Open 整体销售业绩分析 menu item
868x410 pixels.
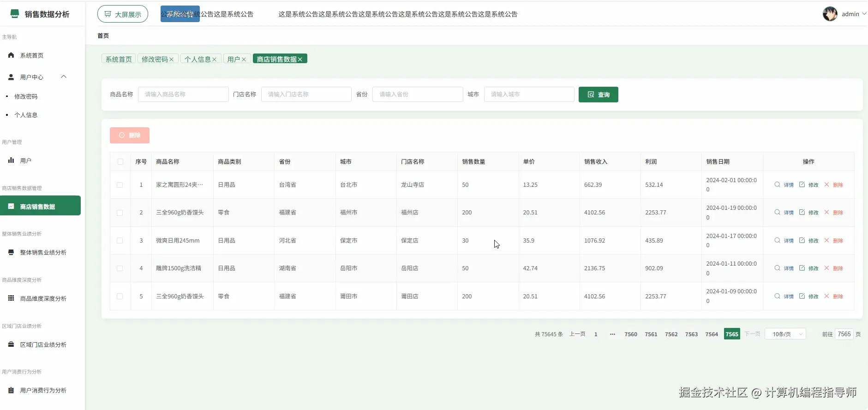(42, 252)
